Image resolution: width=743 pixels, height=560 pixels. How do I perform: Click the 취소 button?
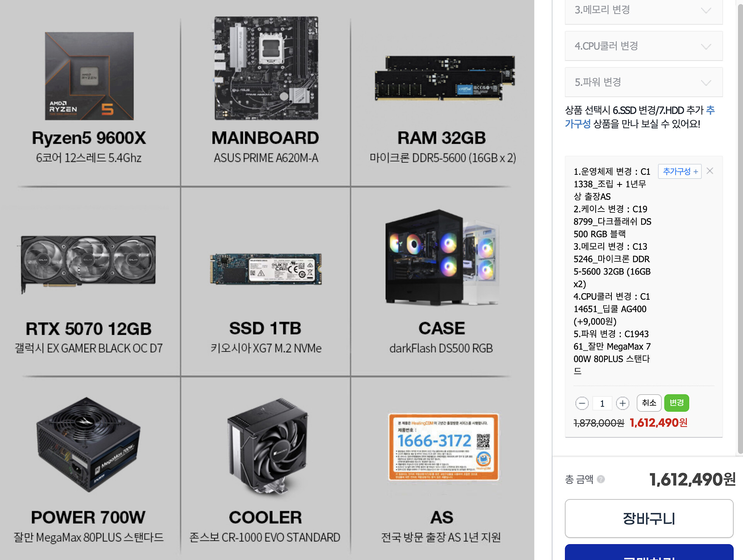coord(649,403)
